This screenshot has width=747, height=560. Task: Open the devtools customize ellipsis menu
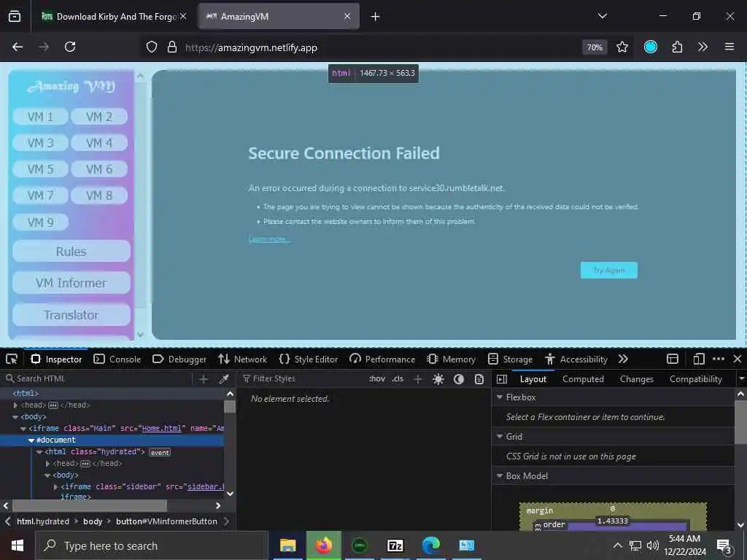(719, 359)
